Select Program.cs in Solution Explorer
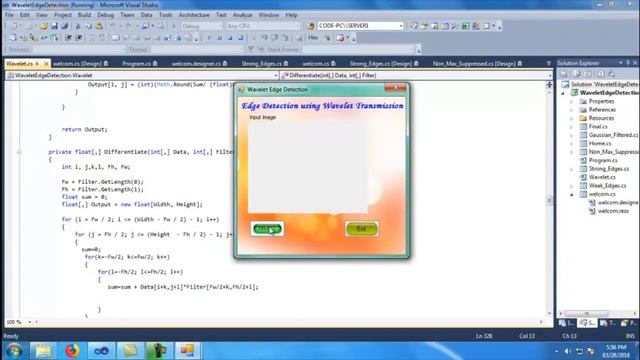The height and width of the screenshot is (360, 640). (603, 160)
